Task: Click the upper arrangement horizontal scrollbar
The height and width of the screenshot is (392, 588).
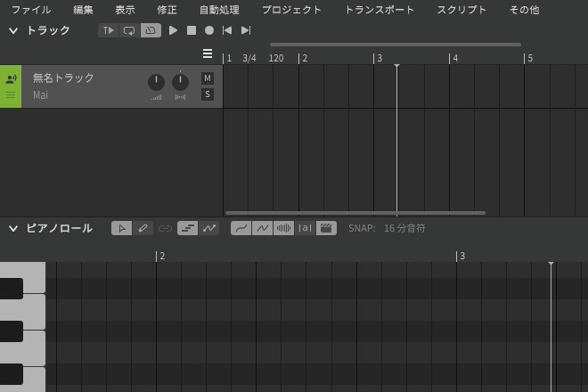Action: pyautogui.click(x=396, y=45)
